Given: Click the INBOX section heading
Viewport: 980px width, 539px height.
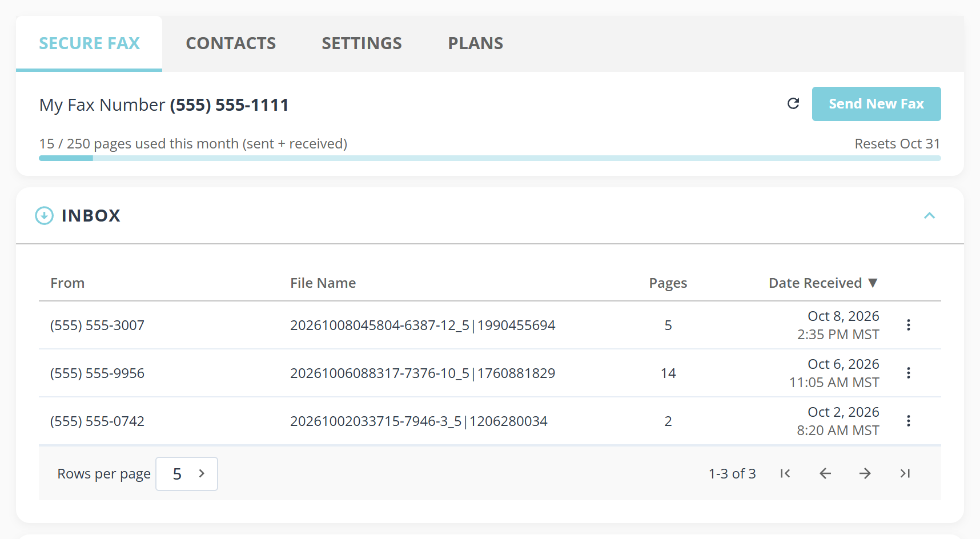Looking at the screenshot, I should click(x=91, y=216).
